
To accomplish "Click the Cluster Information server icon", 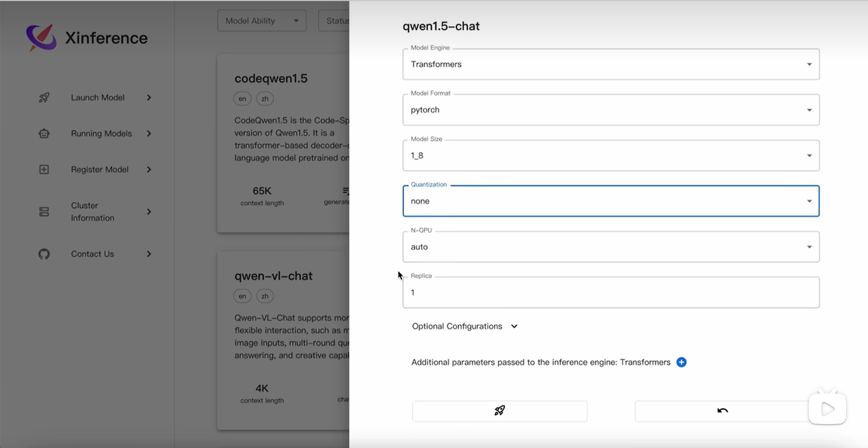I will coord(44,212).
